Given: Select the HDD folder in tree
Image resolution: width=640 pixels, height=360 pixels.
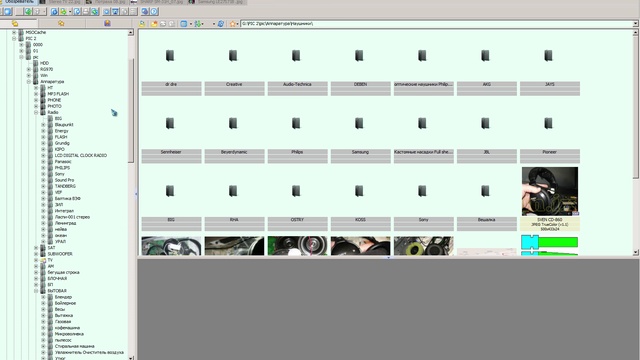Looking at the screenshot, I should pos(44,63).
